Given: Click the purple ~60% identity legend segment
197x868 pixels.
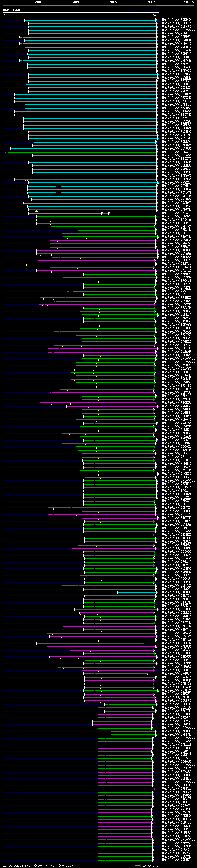Looking at the screenshot, I should [x=98, y=6].
